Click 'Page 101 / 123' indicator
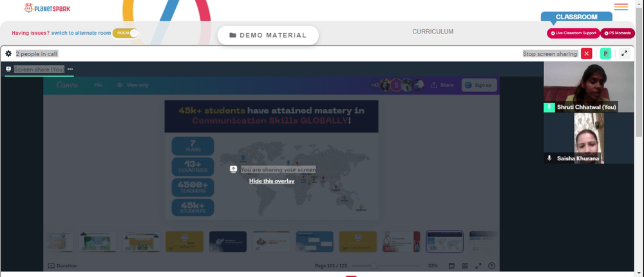644x277 pixels. (x=331, y=266)
